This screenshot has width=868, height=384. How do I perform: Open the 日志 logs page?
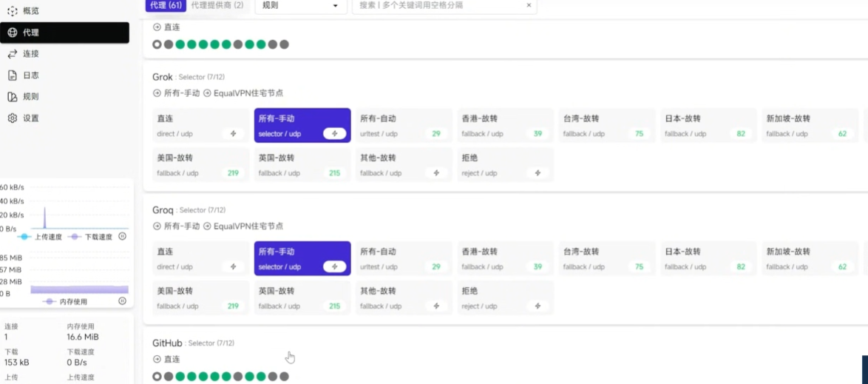click(65, 75)
